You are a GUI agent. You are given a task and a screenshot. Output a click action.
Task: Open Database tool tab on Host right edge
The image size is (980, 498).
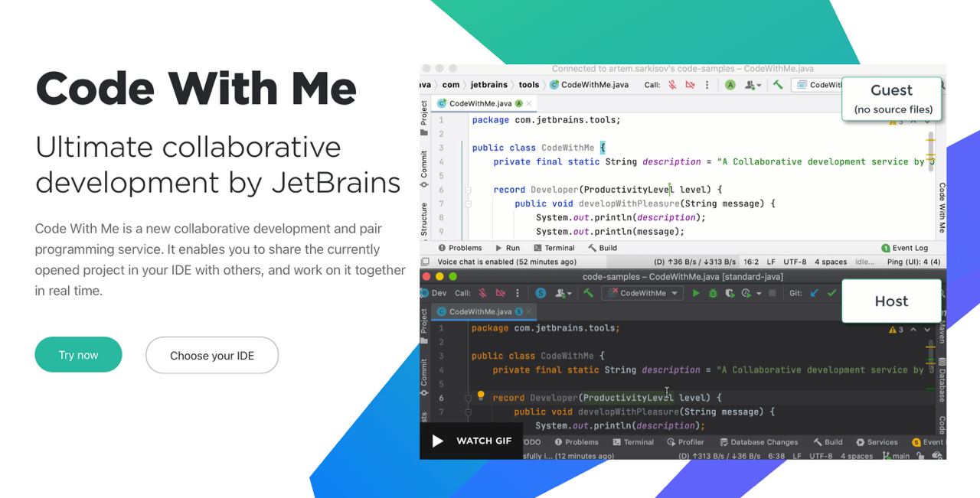click(942, 380)
